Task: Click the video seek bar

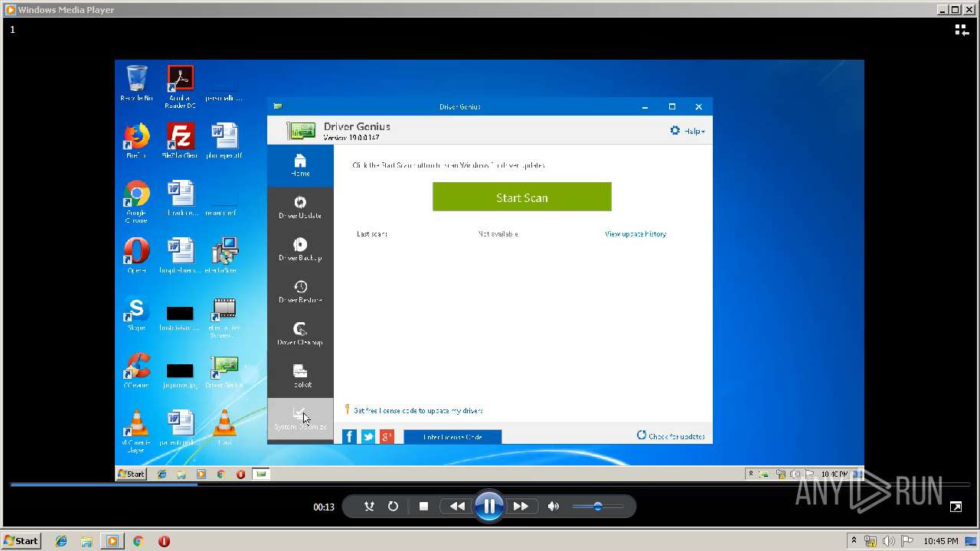Action: 490,484
